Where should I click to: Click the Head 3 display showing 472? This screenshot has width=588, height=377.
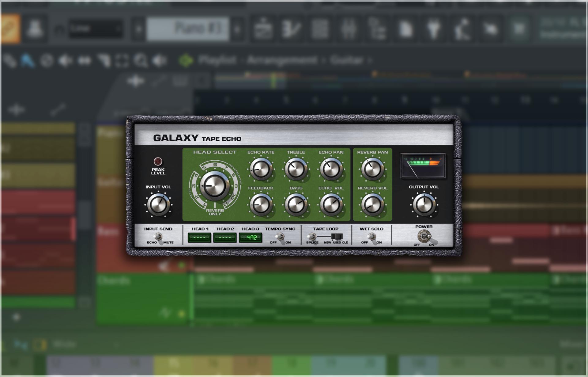[x=251, y=238]
